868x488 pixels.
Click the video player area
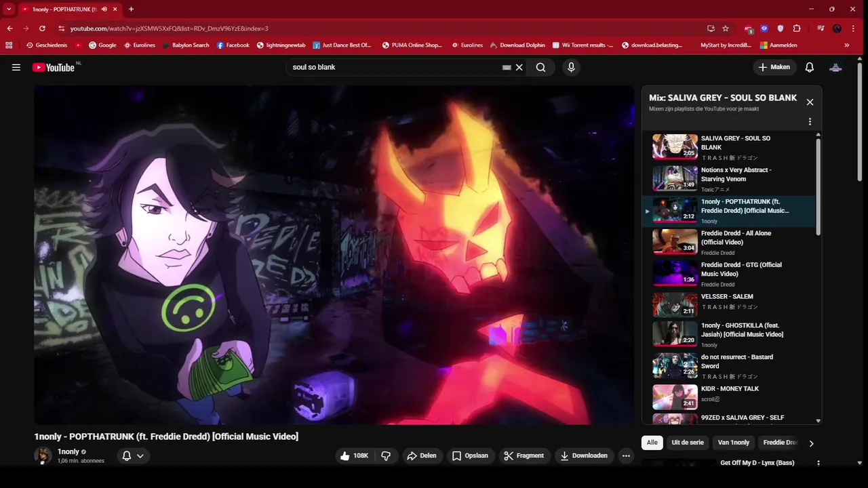[334, 255]
